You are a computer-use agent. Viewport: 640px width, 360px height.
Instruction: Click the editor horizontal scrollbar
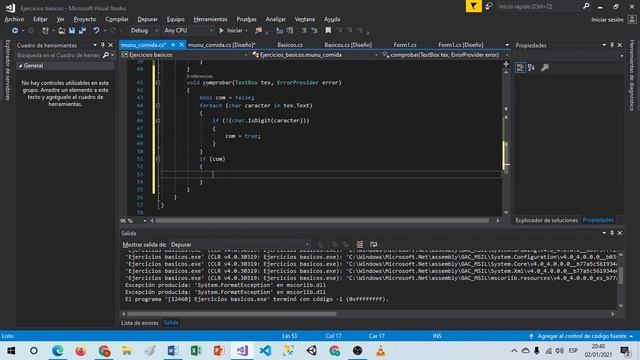[322, 221]
